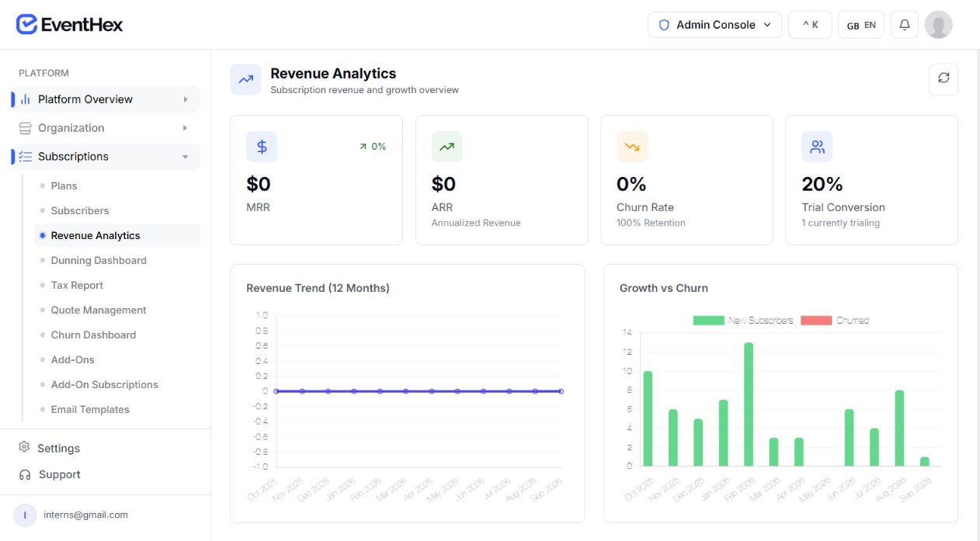The width and height of the screenshot is (980, 541).
Task: Click the MRR 0% growth indicator
Action: coord(373,146)
